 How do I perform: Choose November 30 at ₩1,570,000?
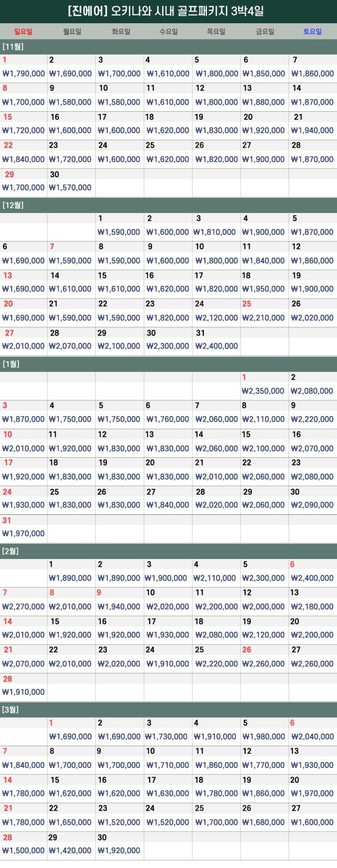[x=72, y=182]
